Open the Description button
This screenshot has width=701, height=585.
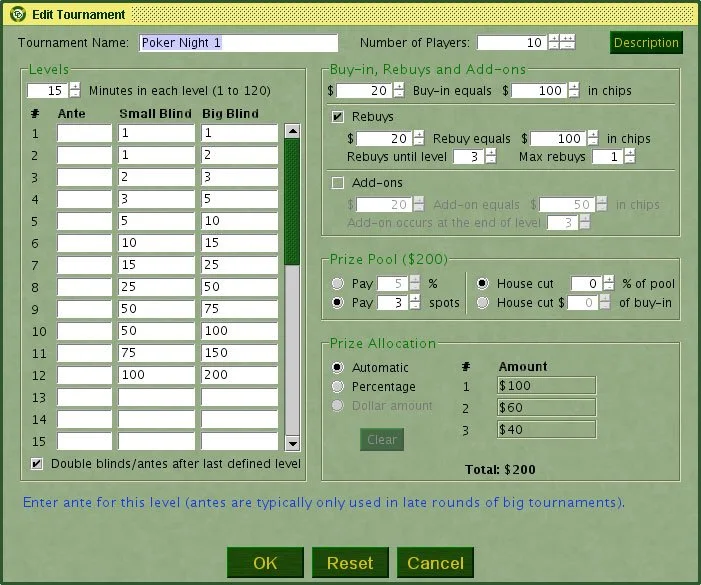(x=646, y=42)
